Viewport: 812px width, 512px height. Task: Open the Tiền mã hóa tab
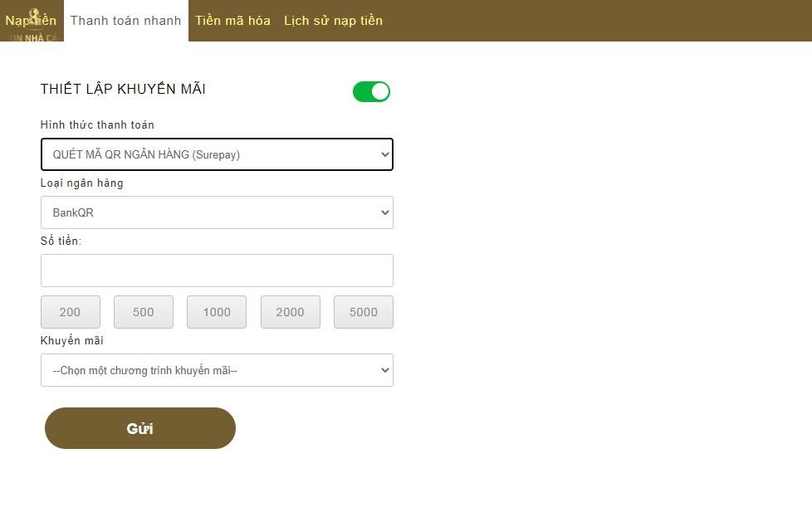[232, 21]
